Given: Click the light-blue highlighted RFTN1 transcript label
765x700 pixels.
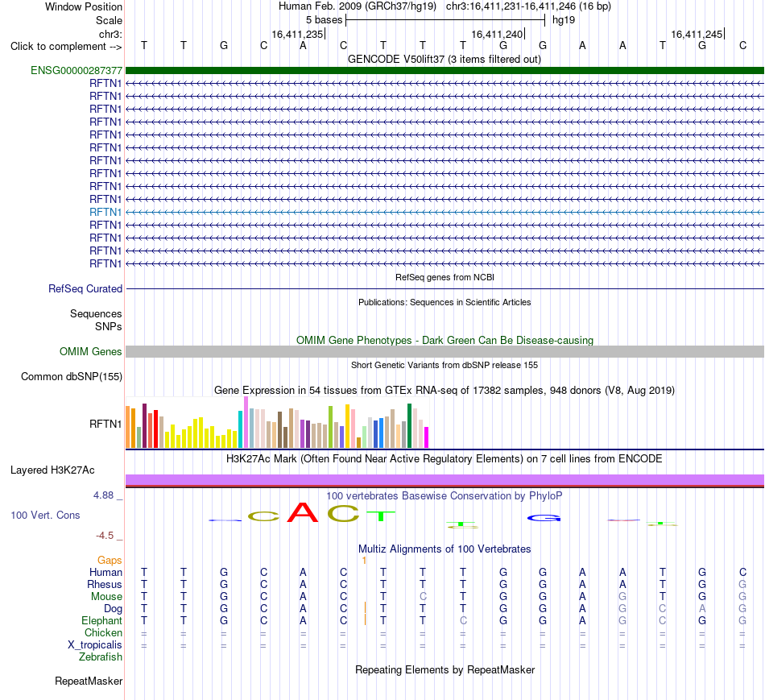Looking at the screenshot, I should pos(105,213).
